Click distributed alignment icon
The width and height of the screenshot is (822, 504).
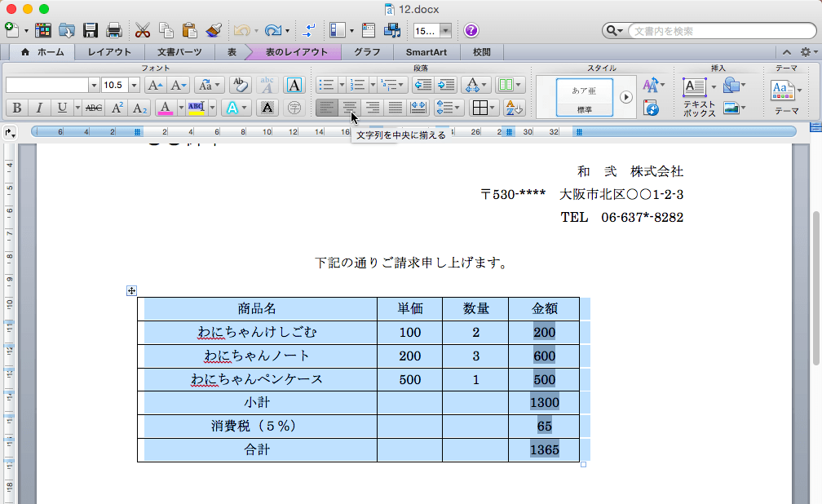pos(418,108)
